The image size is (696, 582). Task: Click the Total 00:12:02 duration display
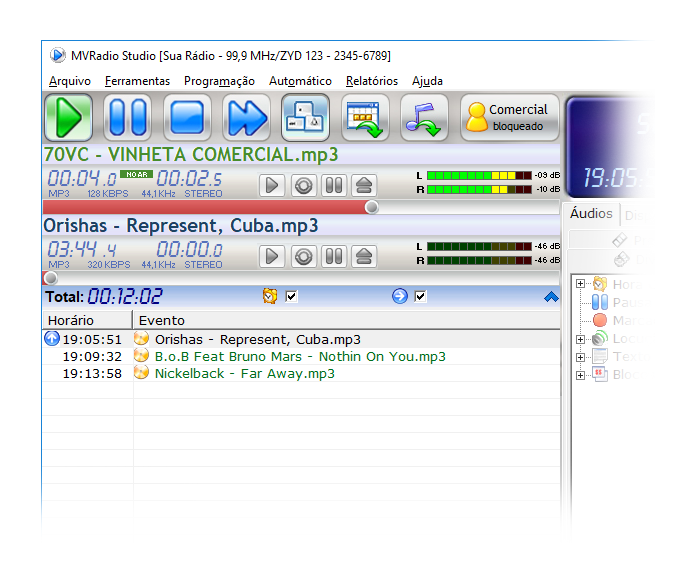tap(125, 296)
